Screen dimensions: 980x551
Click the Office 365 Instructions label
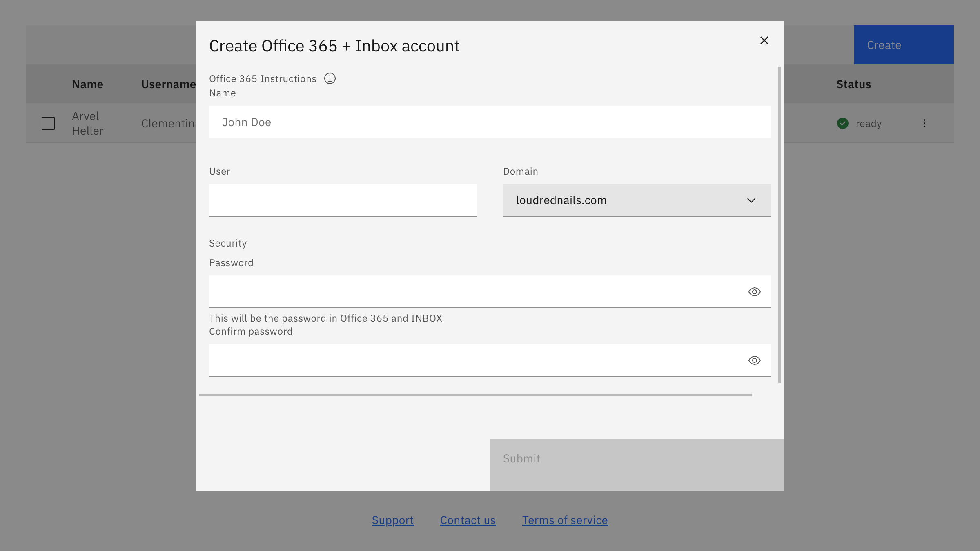(x=263, y=78)
